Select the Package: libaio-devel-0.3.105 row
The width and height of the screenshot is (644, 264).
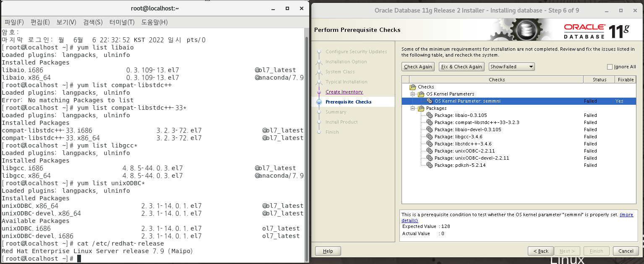[x=519, y=129]
